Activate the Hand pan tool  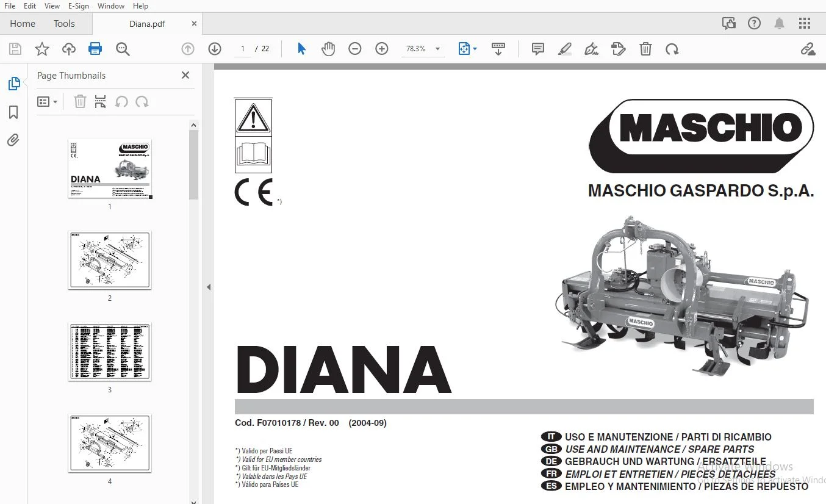click(328, 49)
